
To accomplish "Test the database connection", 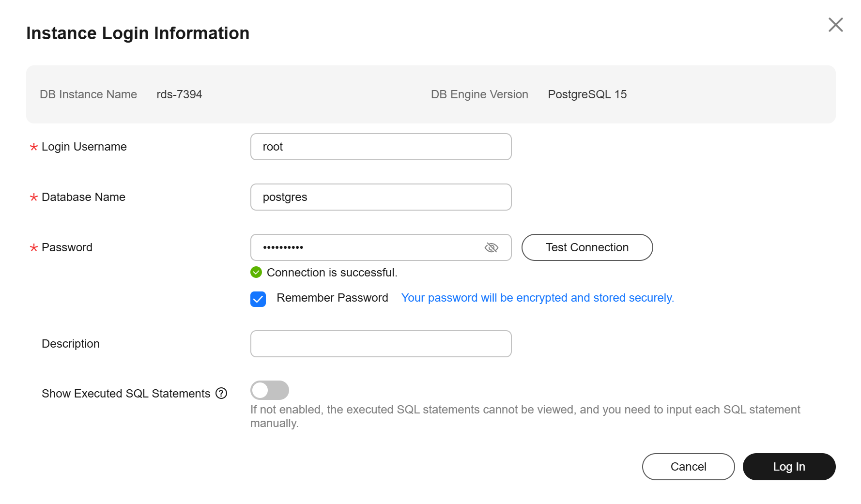I will point(587,247).
